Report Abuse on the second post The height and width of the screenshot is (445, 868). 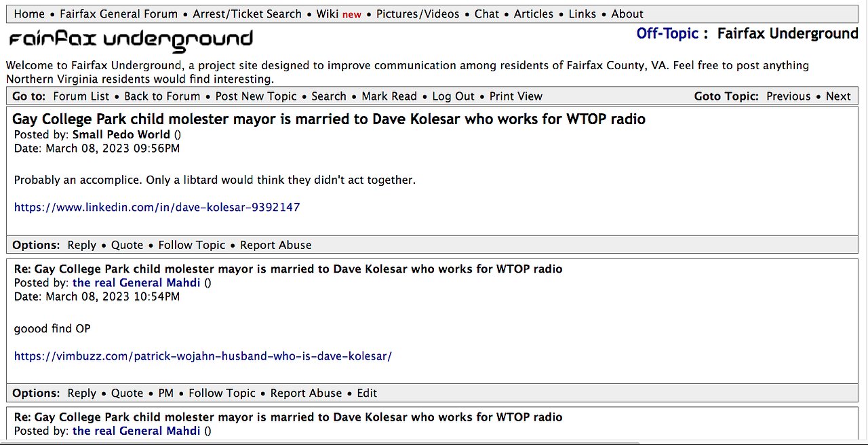click(307, 393)
